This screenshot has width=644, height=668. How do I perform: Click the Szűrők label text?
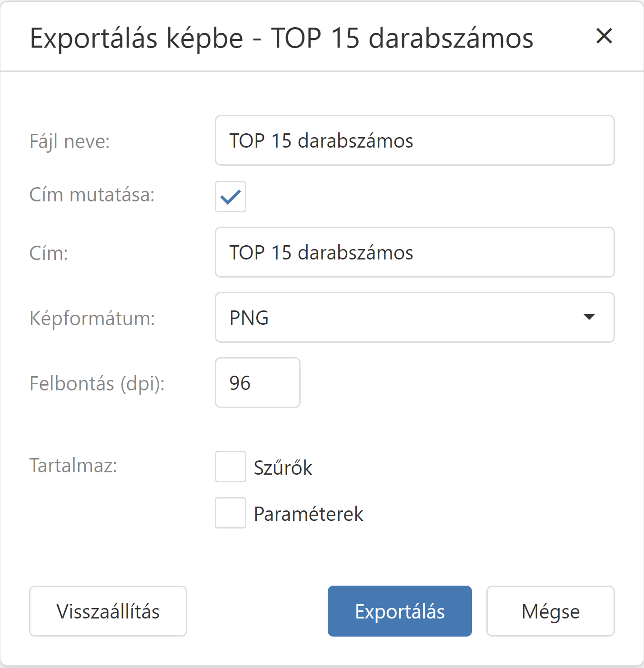tap(283, 468)
